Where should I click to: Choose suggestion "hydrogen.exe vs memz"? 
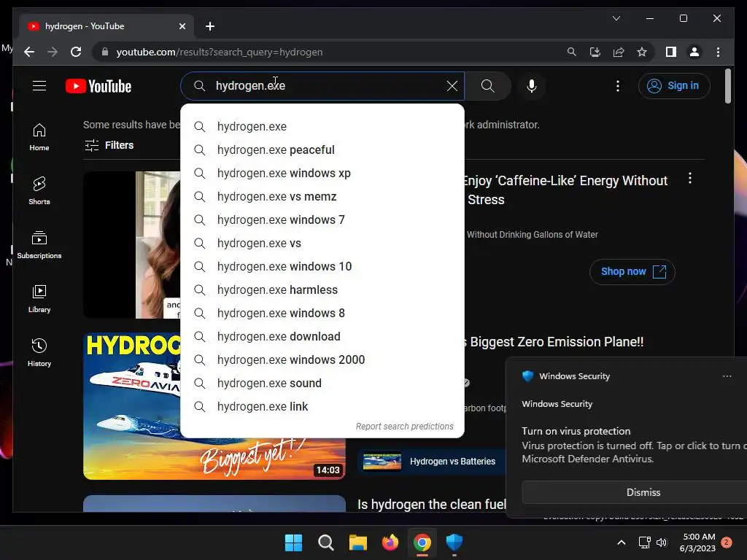point(322,197)
